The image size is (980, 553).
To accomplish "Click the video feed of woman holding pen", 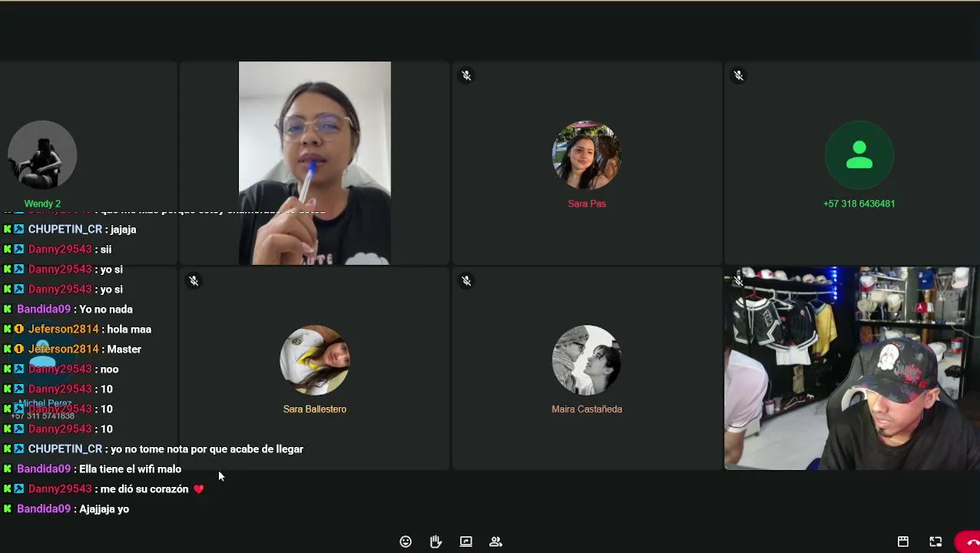I will pos(315,163).
